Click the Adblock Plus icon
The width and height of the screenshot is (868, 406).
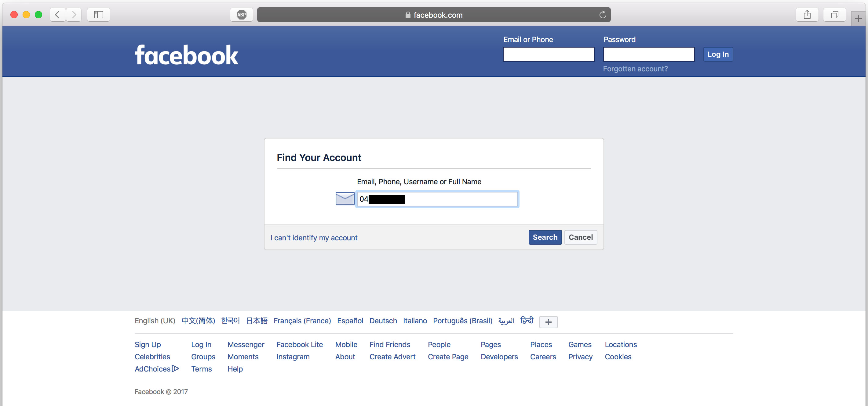click(241, 14)
